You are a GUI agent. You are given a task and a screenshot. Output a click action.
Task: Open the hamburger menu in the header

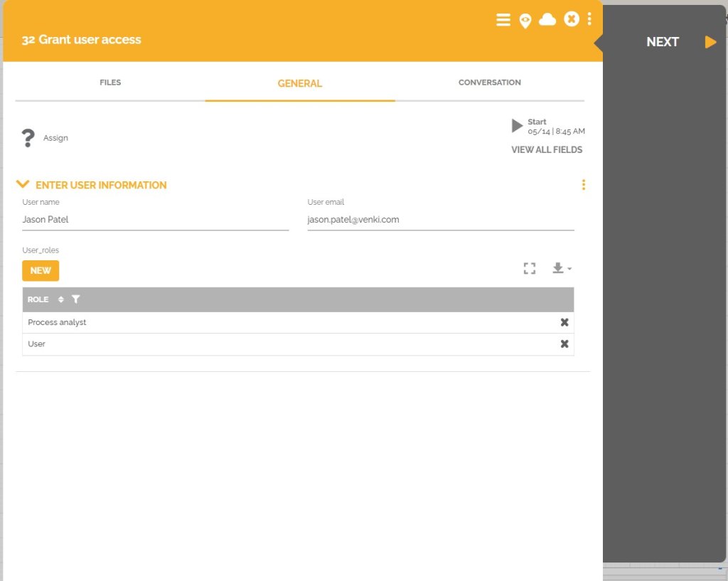coord(503,20)
